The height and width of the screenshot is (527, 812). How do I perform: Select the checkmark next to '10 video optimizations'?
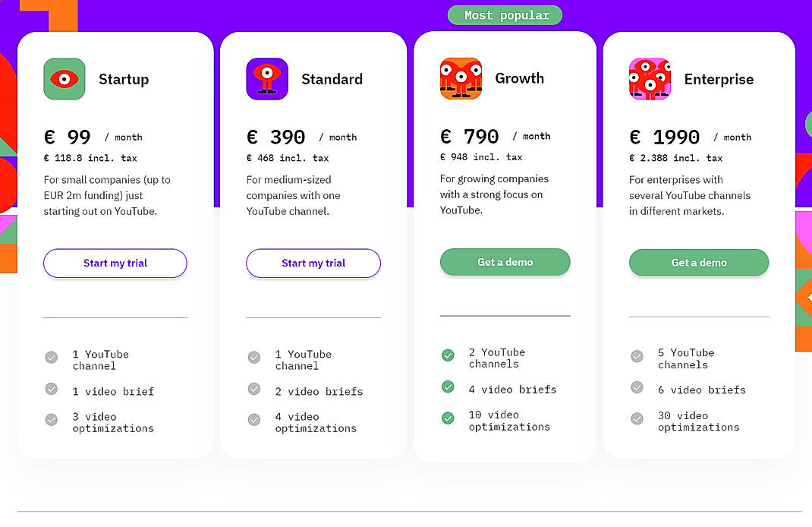[x=448, y=419]
